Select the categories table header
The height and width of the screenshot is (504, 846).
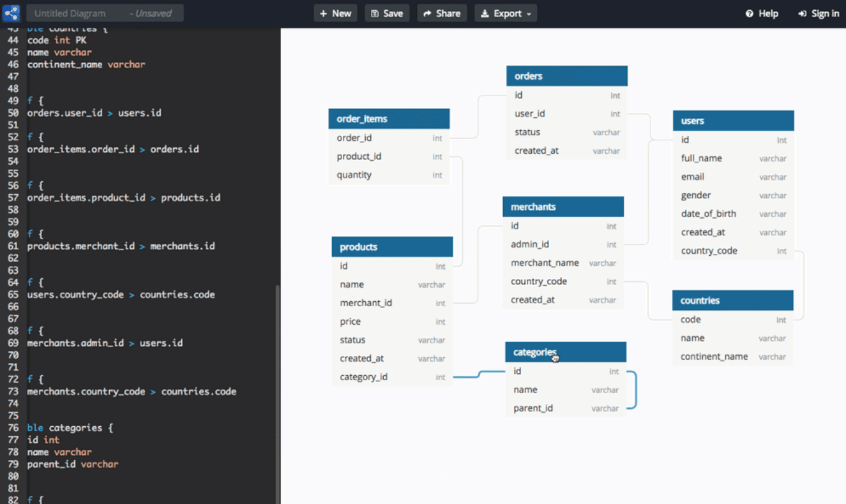tap(565, 352)
